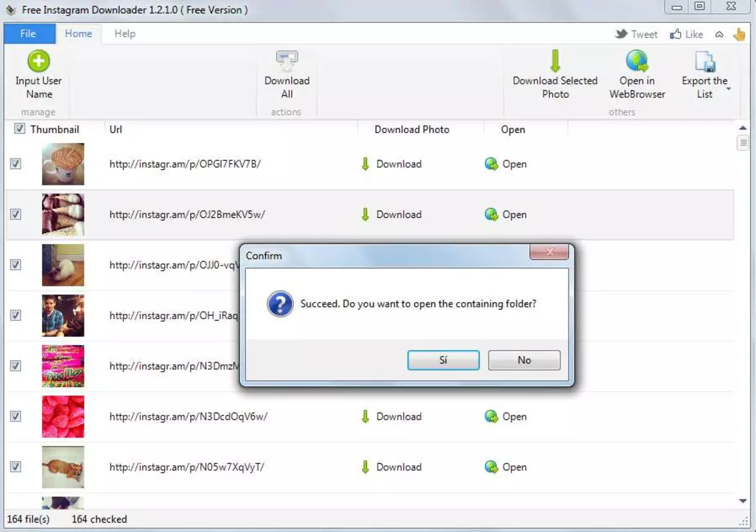Close the Confirm dialog with the X

tap(549, 252)
